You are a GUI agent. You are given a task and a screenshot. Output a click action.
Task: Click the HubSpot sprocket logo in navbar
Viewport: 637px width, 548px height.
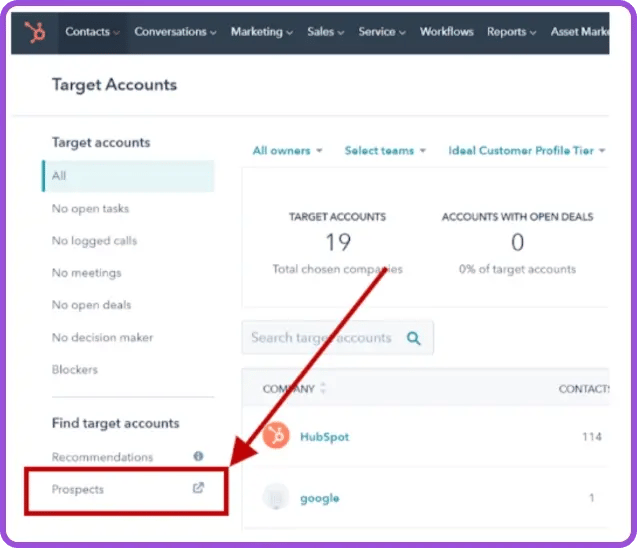35,32
